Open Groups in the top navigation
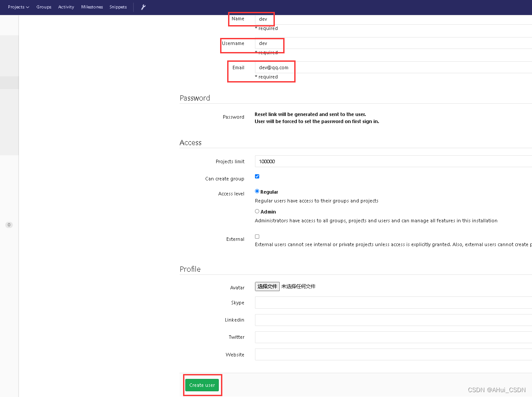 click(x=44, y=7)
